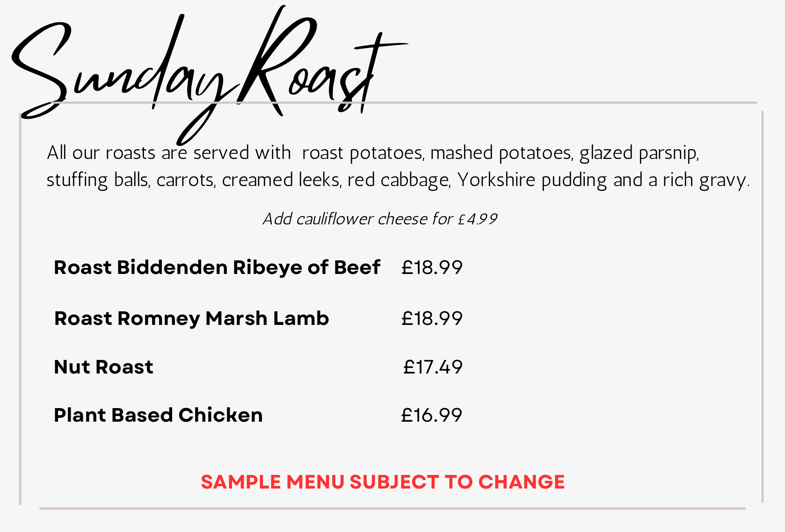
Task: Click the word carrots in description
Action: (185, 180)
